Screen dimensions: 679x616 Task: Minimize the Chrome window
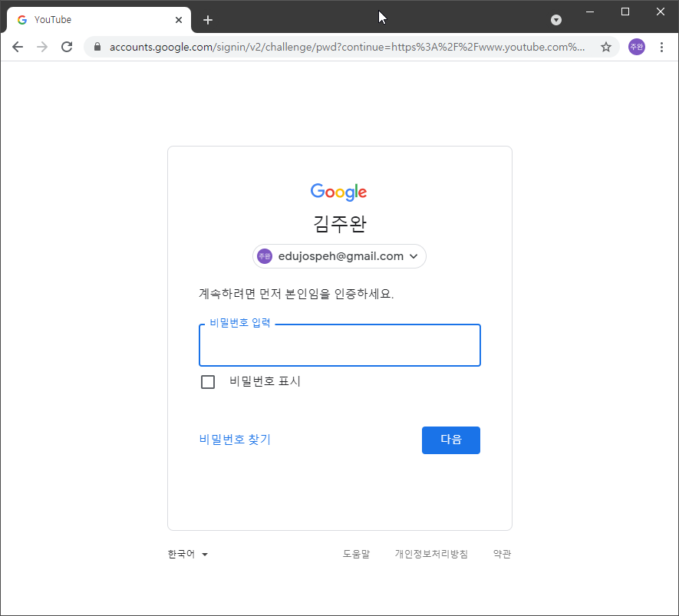590,12
